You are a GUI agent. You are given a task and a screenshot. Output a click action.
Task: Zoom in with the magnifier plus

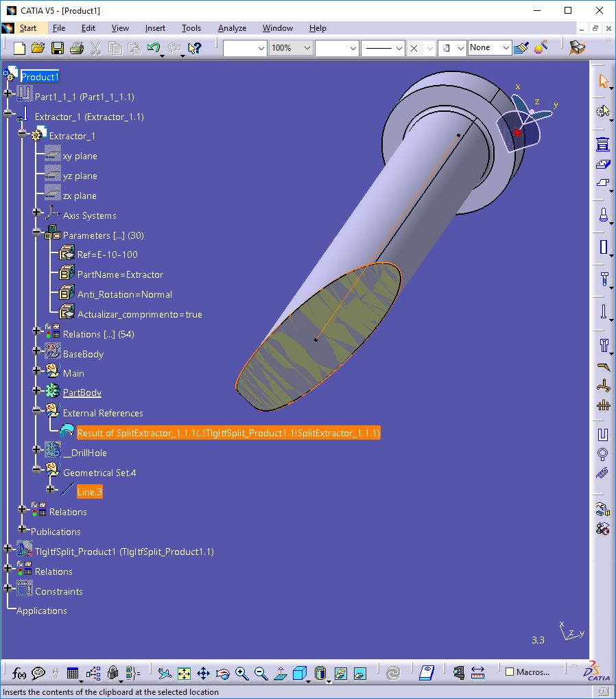(x=241, y=673)
